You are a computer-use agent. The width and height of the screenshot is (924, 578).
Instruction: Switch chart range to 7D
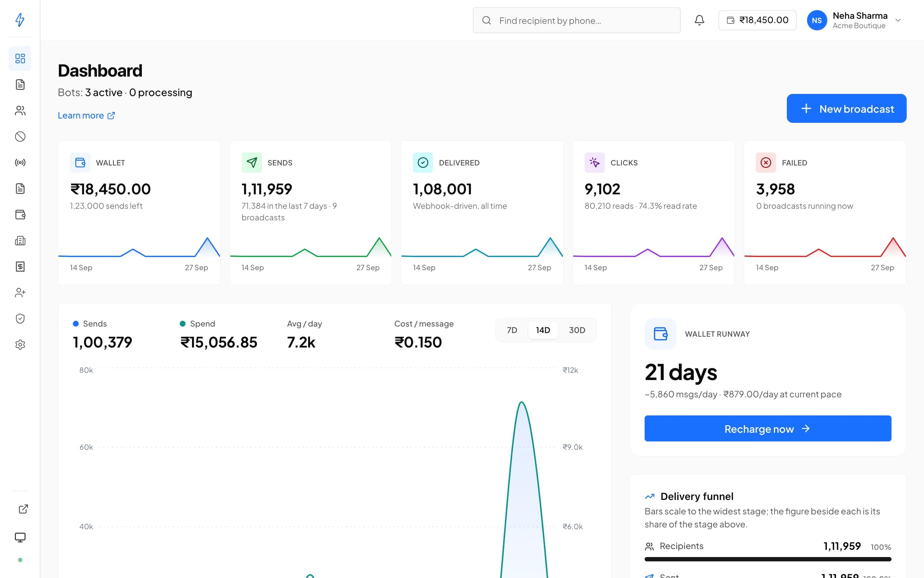[512, 330]
